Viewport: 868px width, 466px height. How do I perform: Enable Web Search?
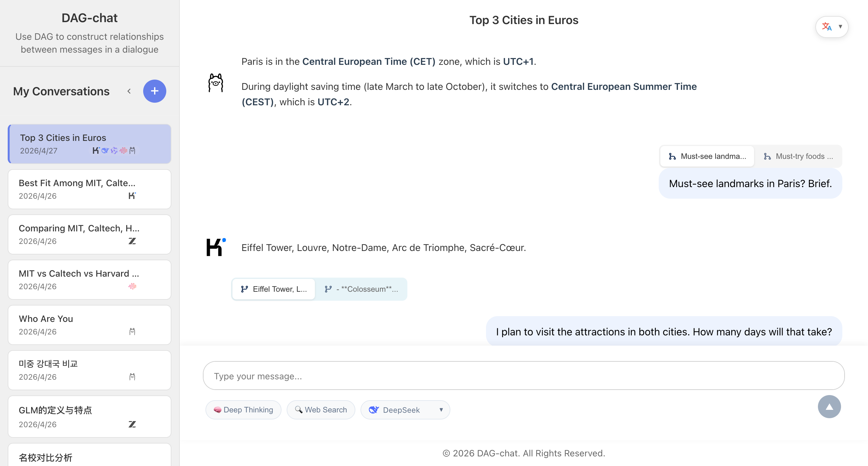click(x=320, y=410)
